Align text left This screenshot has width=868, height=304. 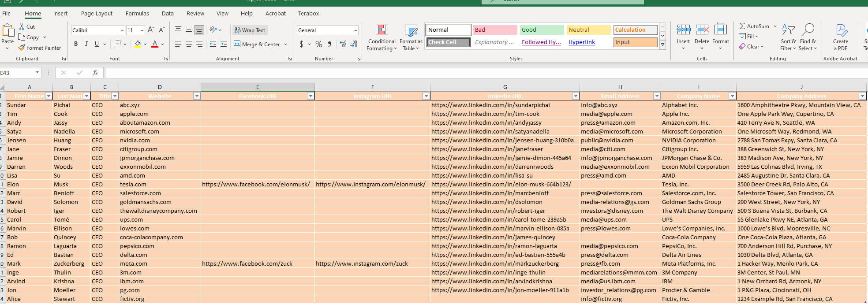coord(178,44)
